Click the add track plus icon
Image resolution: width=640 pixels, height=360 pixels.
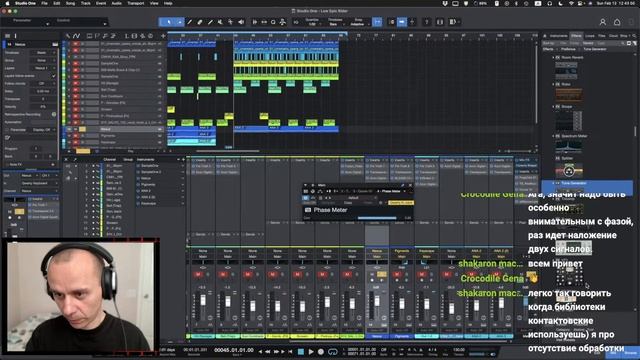(163, 36)
